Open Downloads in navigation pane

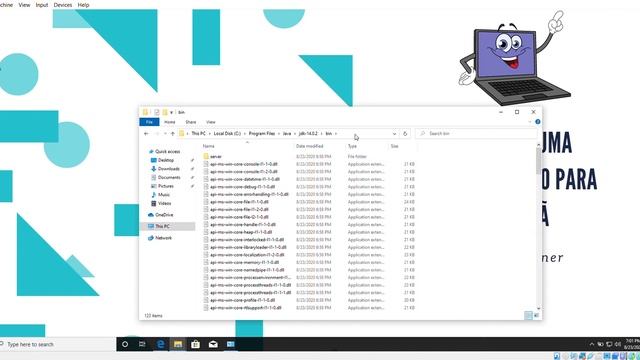(169, 169)
